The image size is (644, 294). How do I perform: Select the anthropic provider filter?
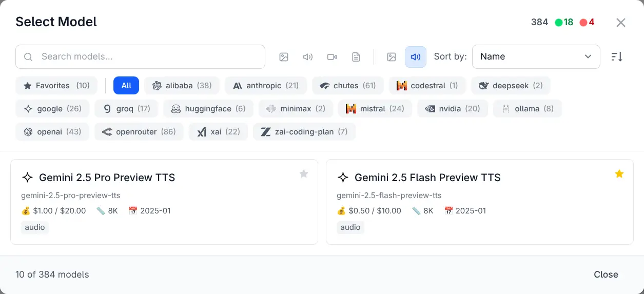pyautogui.click(x=265, y=86)
